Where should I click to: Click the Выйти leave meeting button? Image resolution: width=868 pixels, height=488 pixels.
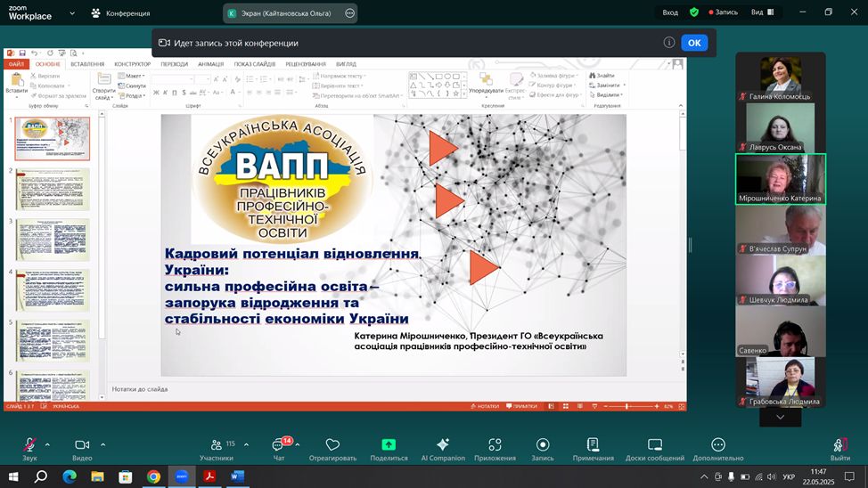coord(839,447)
